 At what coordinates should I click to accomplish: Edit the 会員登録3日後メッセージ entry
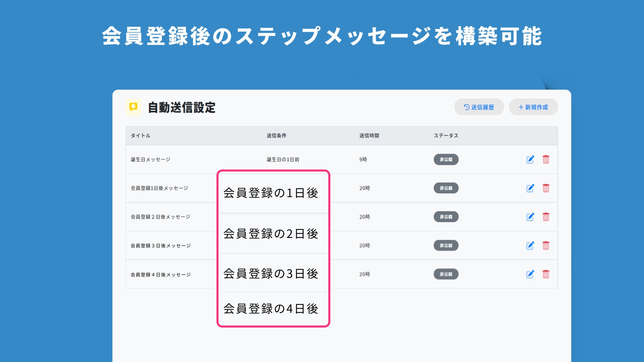[x=530, y=246]
